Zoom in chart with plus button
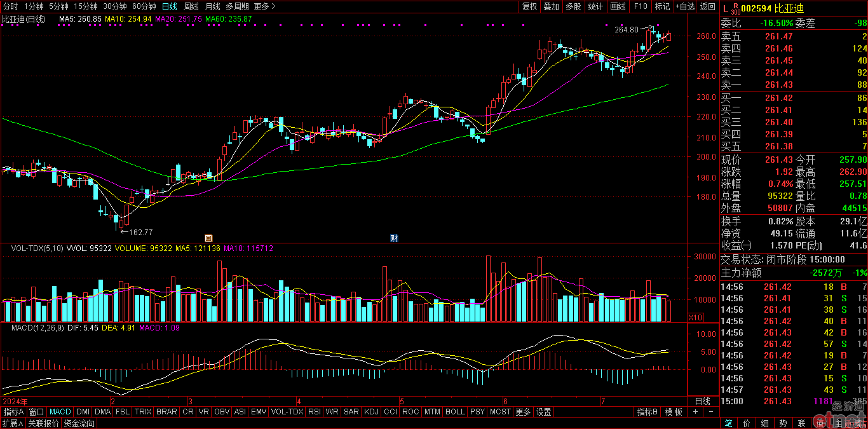 point(695,412)
